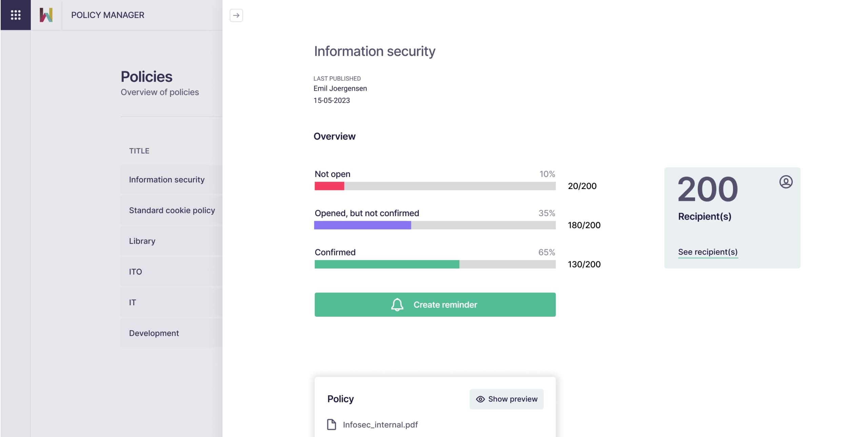Collapse panel with the arrow icon

pos(236,15)
